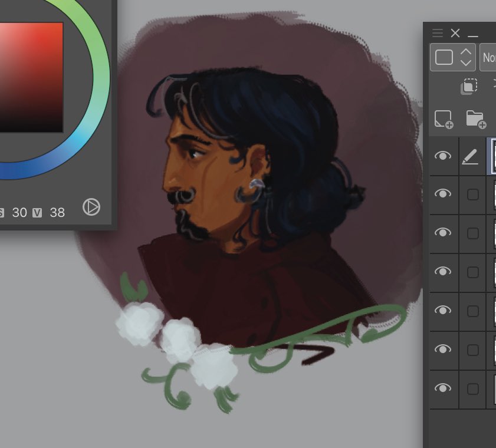This screenshot has width=496, height=448.
Task: Check the box on the fourth layer
Action: tap(472, 272)
